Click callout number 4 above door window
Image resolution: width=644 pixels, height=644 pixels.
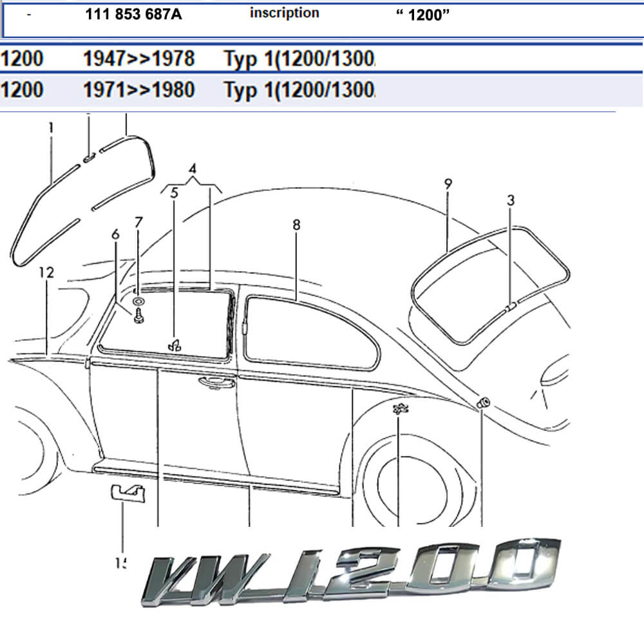point(192,169)
